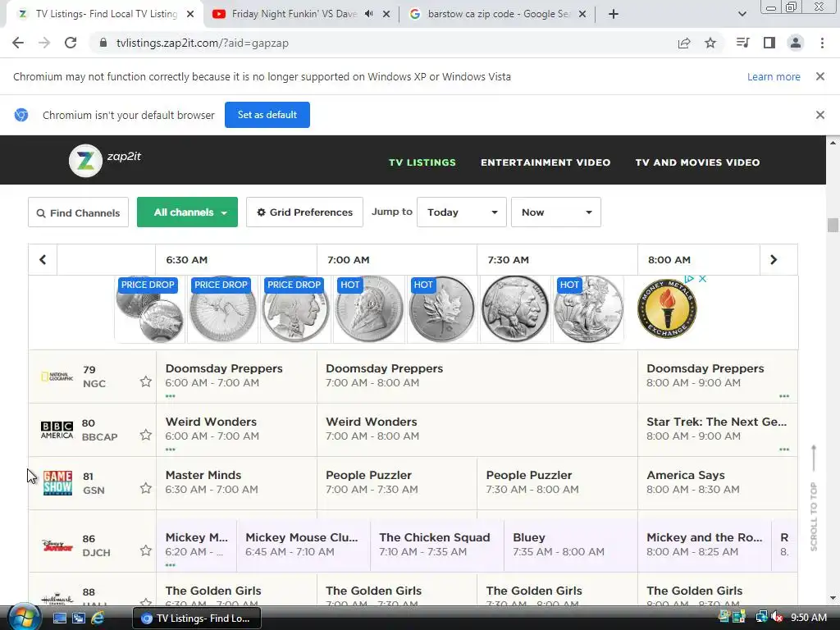This screenshot has width=840, height=630.
Task: Favorite channel 80 BBCAP with star
Action: coord(146,435)
